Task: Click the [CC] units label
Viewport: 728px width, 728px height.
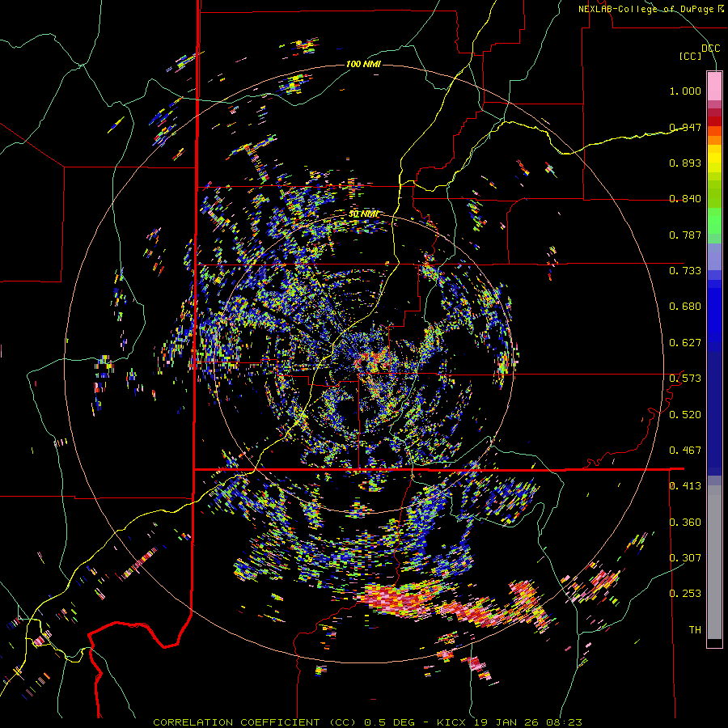Action: [x=691, y=56]
